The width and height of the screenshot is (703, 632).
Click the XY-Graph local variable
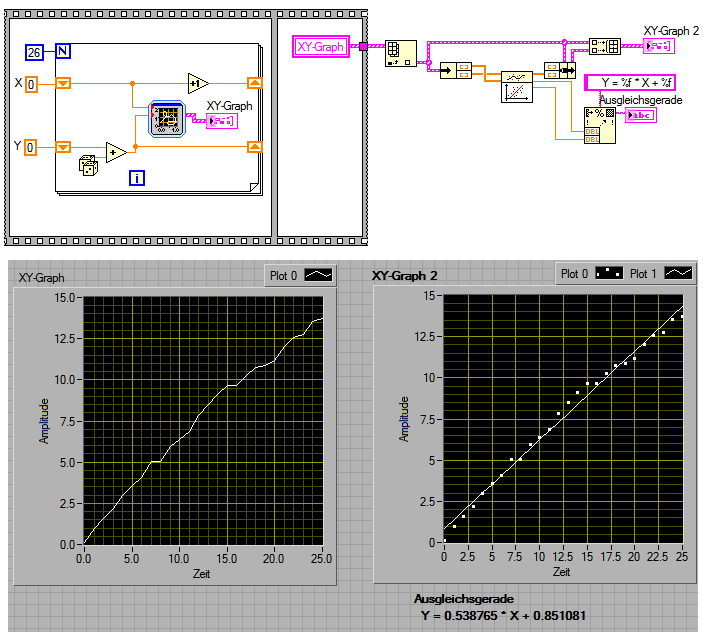(321, 47)
